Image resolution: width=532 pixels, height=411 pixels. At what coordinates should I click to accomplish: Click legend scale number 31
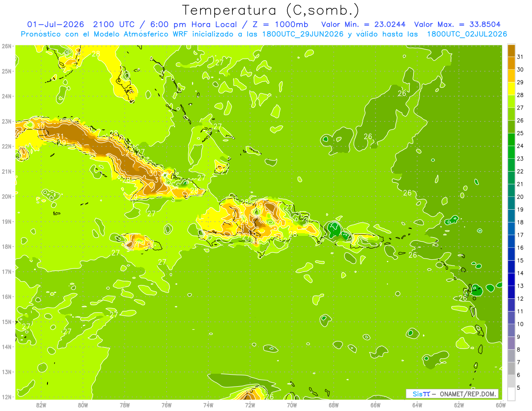520,57
